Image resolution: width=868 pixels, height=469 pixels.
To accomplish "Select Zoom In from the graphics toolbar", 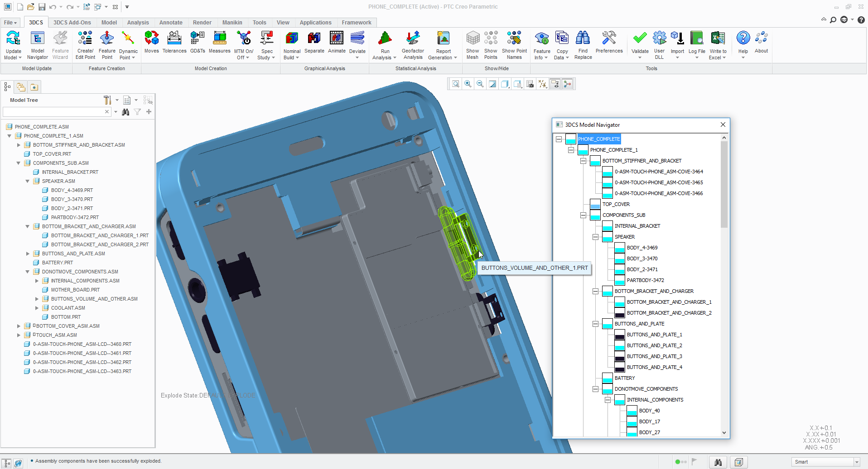I will click(x=468, y=84).
